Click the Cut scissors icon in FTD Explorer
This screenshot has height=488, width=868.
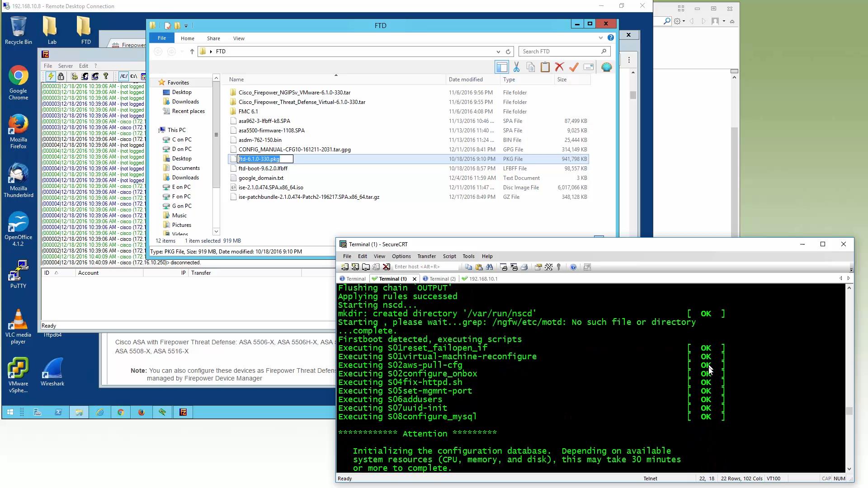point(516,67)
